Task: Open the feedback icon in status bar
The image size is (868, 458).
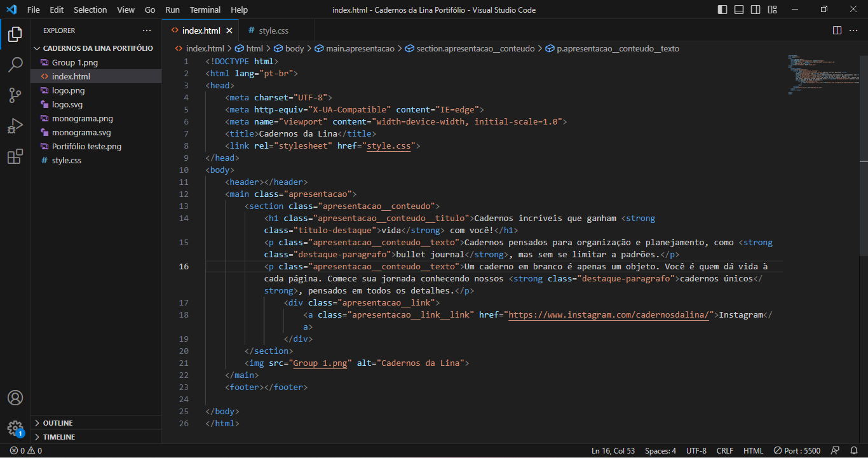Action: click(x=836, y=450)
